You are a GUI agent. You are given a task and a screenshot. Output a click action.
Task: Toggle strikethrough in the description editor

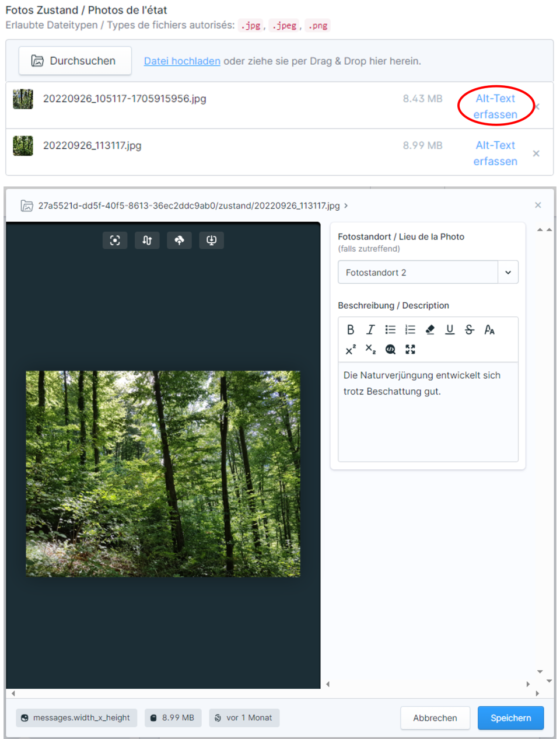click(x=470, y=330)
